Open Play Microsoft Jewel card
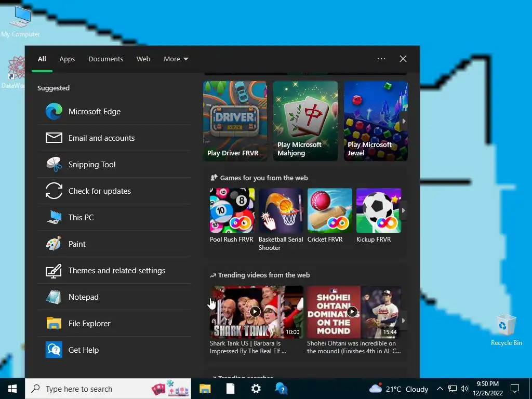This screenshot has width=532, height=399. 376,121
